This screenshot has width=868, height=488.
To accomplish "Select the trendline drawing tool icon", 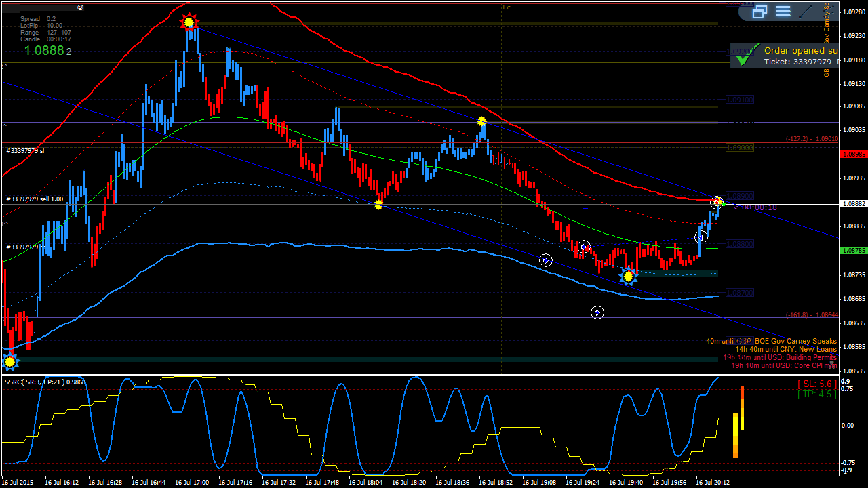I will coord(806,11).
